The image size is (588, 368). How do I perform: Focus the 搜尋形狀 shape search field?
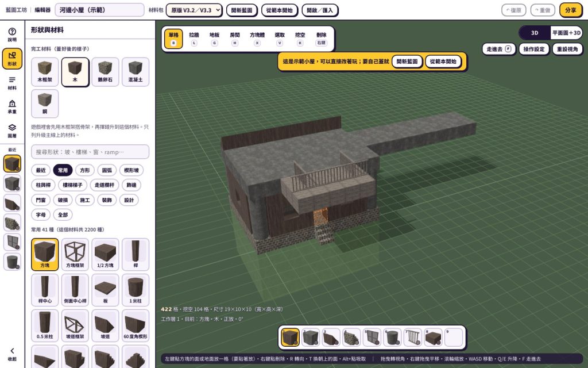[90, 152]
